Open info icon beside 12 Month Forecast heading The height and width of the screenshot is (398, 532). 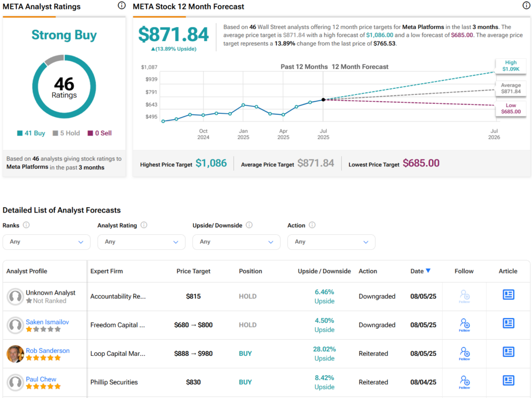point(526,5)
